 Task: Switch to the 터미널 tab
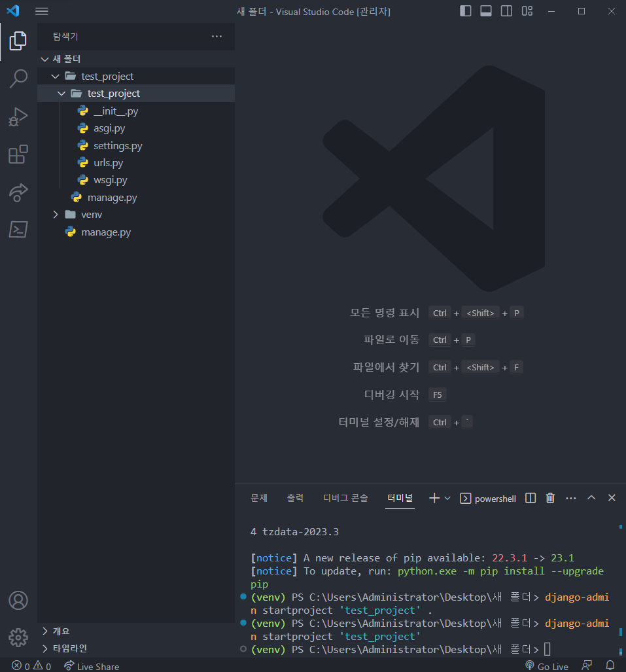coord(400,498)
